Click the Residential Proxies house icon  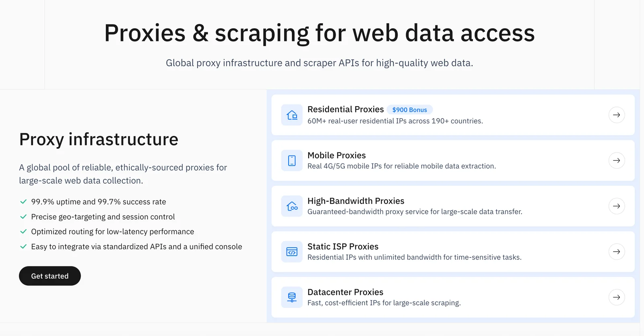292,115
